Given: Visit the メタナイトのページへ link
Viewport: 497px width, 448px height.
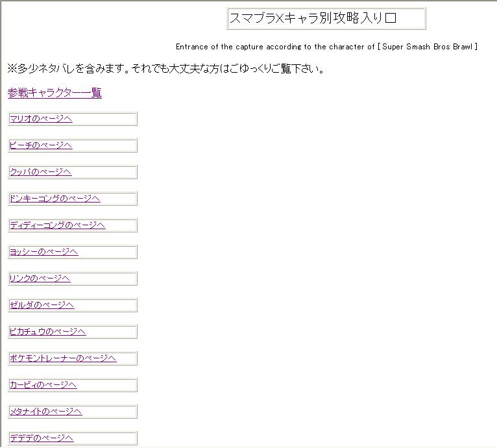Looking at the screenshot, I should point(46,412).
